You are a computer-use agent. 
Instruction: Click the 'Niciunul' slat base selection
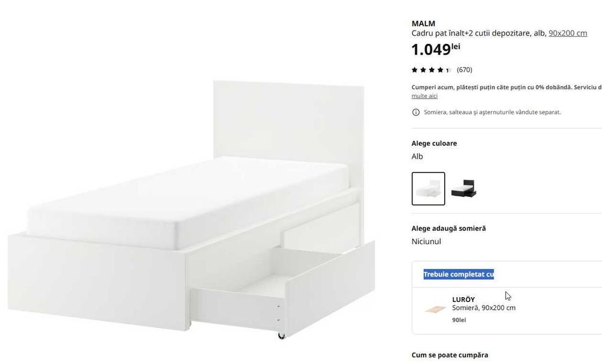tap(426, 242)
